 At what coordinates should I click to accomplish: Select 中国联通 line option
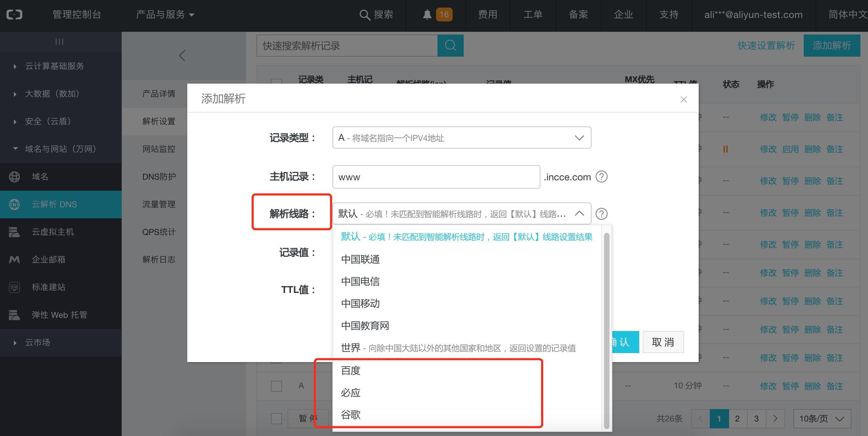[x=466, y=259]
